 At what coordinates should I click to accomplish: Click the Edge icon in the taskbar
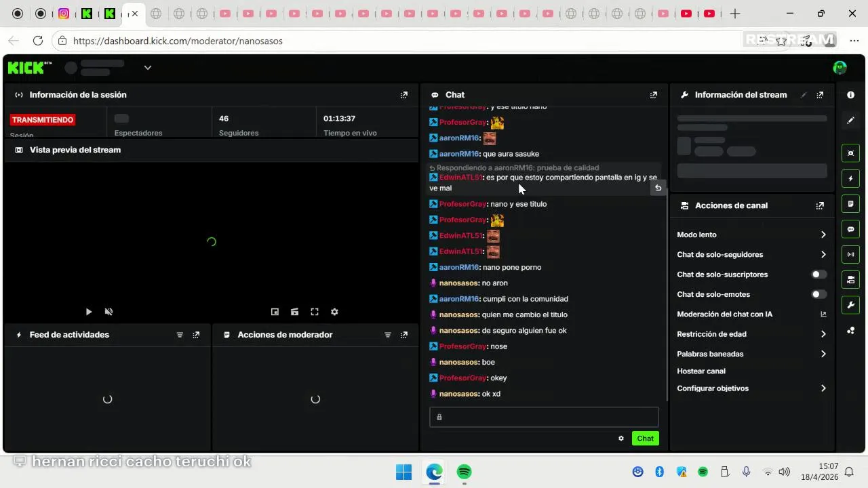click(434, 472)
